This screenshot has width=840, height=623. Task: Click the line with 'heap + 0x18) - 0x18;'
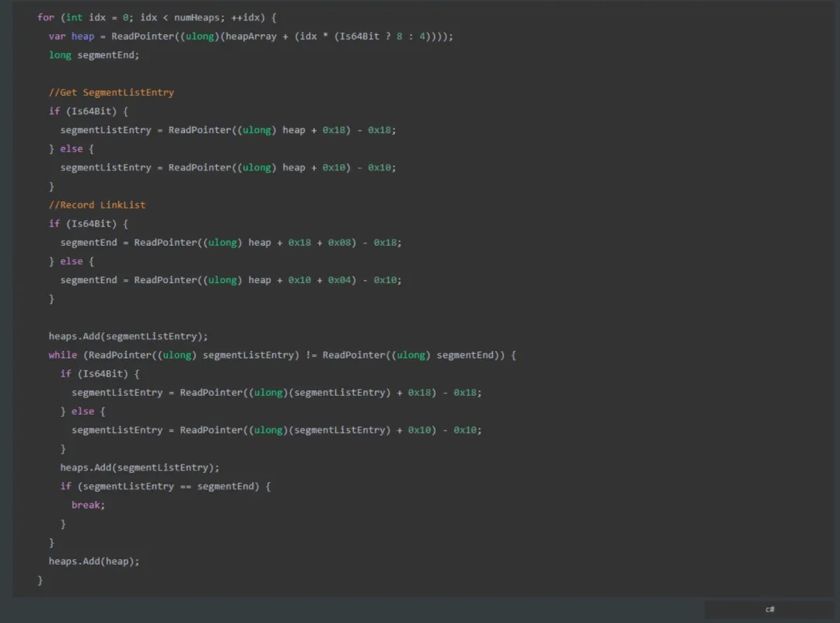coord(228,130)
